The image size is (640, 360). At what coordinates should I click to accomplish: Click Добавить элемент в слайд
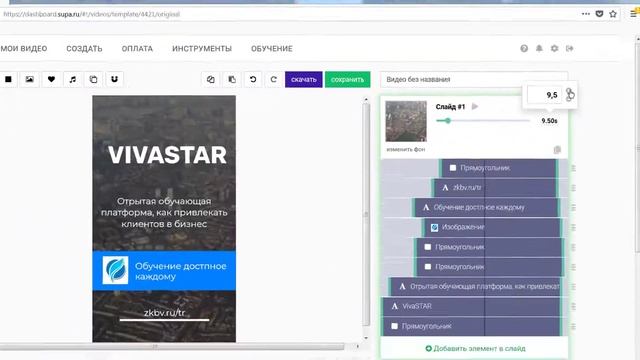coord(475,349)
